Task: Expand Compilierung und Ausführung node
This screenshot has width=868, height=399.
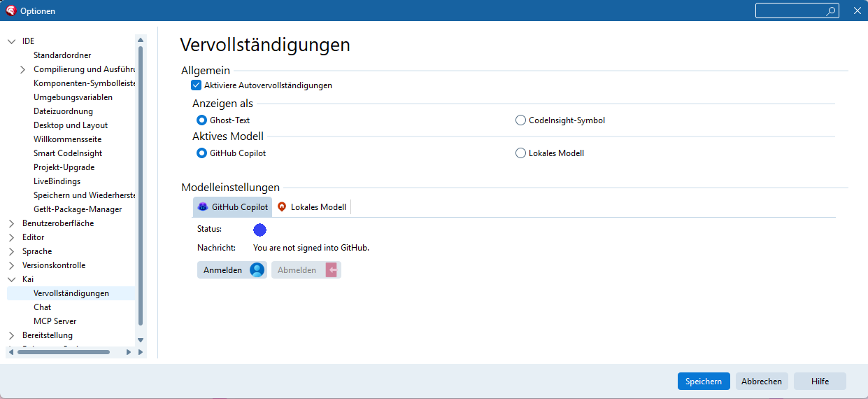Action: tap(22, 69)
